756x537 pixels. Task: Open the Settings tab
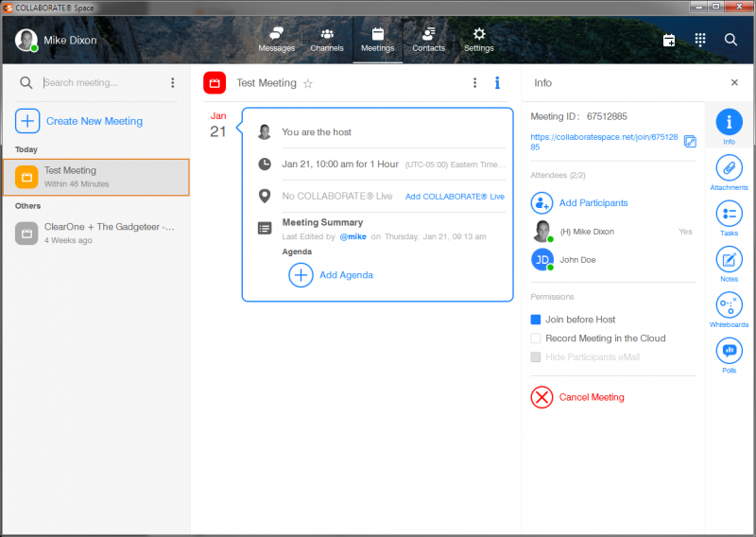pos(479,40)
